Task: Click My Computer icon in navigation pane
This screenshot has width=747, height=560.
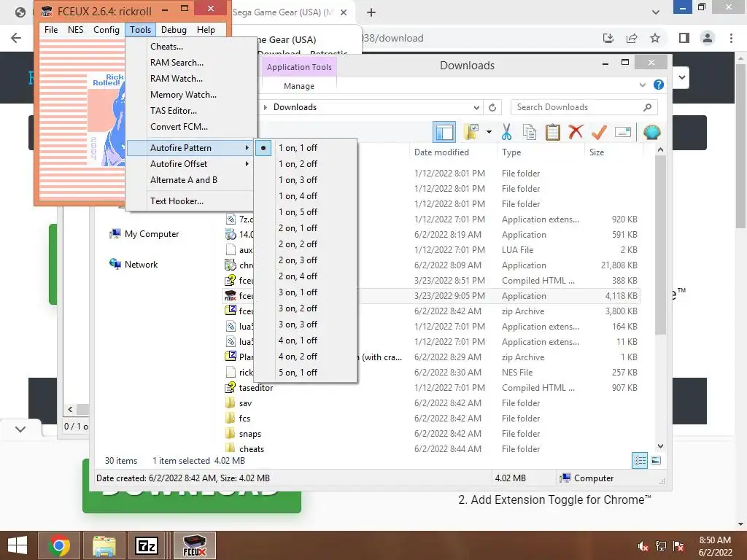Action: [115, 234]
